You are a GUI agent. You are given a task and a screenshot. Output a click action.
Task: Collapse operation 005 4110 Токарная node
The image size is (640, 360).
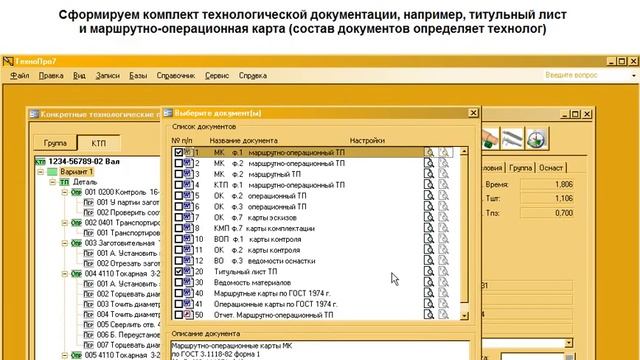(64, 355)
